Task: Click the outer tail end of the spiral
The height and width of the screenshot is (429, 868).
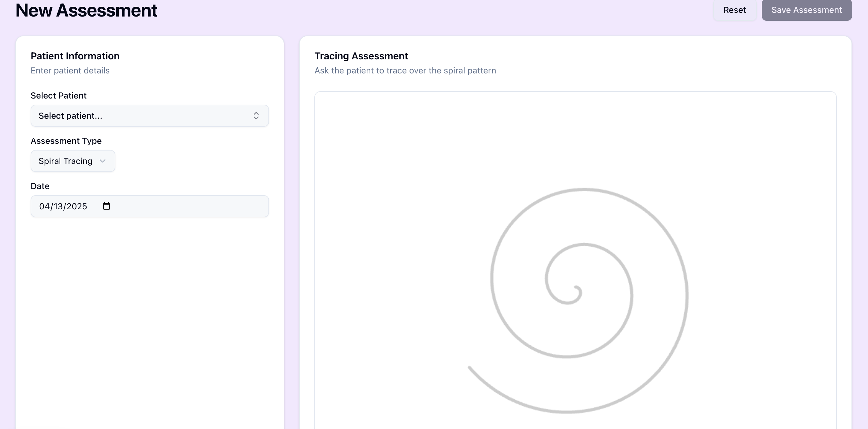Action: pos(470,367)
